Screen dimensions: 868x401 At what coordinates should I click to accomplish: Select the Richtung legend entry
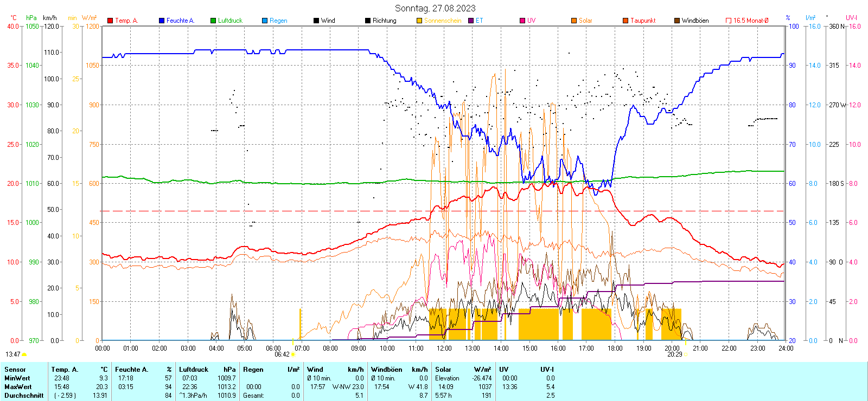click(x=384, y=21)
